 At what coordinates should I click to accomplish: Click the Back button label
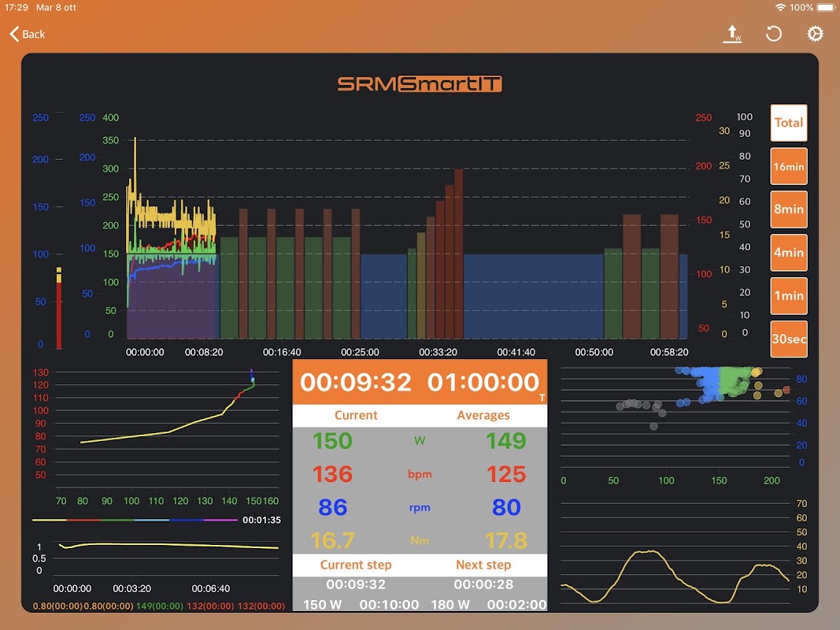pos(34,35)
